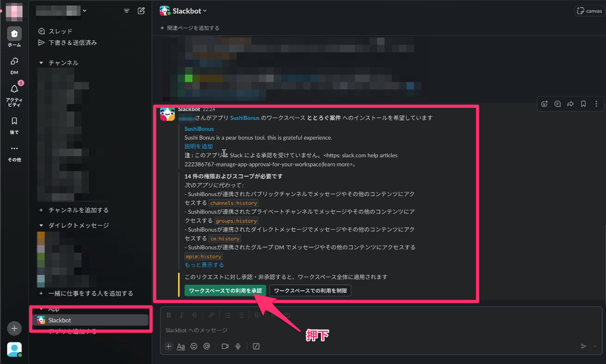Toggle bold formatting in composer
Screen dimensions: 606x364
[168, 315]
